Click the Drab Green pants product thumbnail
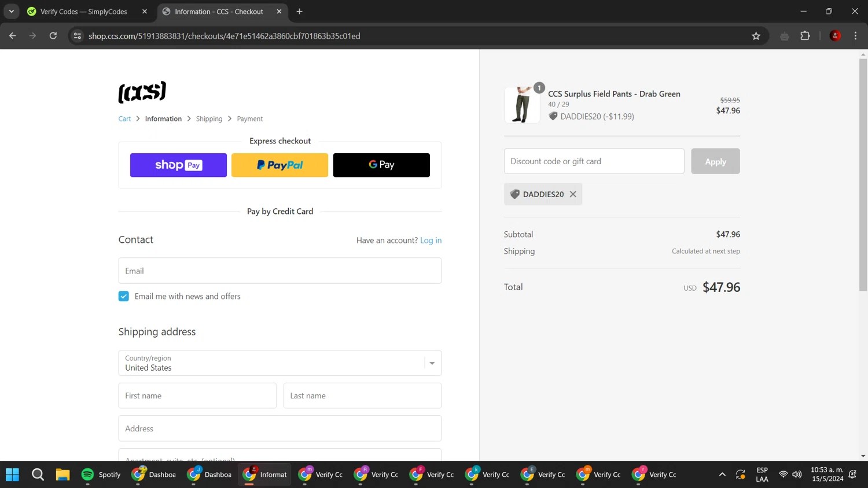 coord(522,105)
